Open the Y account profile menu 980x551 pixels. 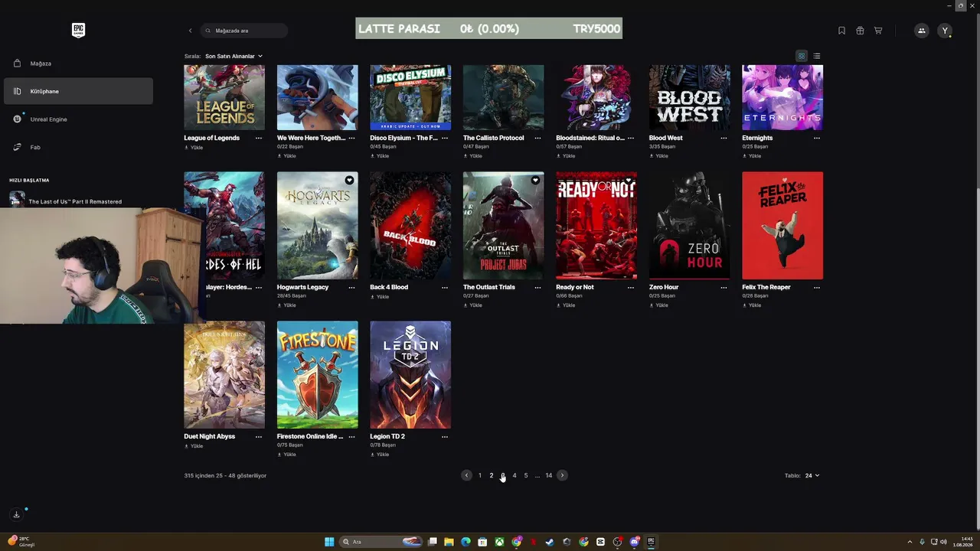coord(946,31)
